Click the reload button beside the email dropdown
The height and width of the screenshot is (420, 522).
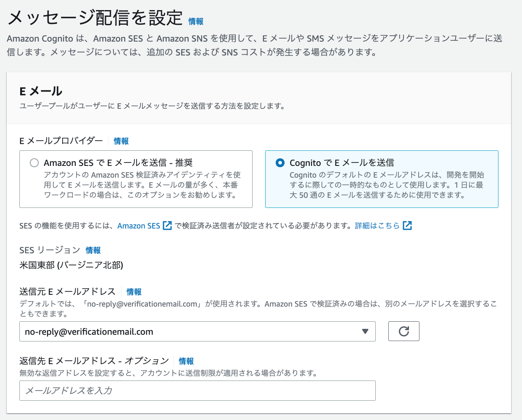coord(403,331)
